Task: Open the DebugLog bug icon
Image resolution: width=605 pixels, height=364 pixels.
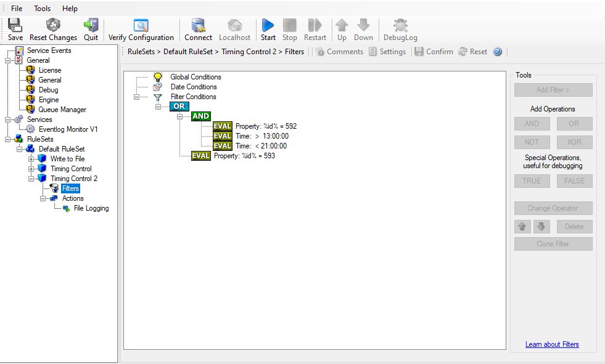Action: 400,25
